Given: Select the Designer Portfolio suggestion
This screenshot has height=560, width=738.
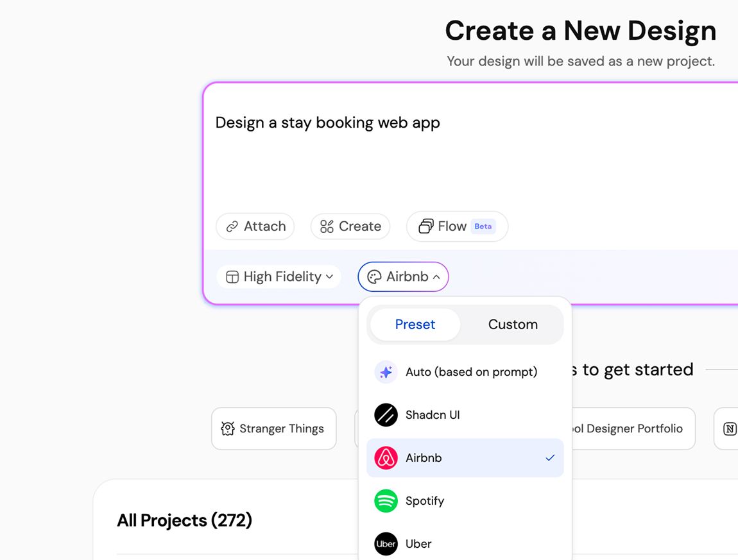Looking at the screenshot, I should click(x=629, y=428).
